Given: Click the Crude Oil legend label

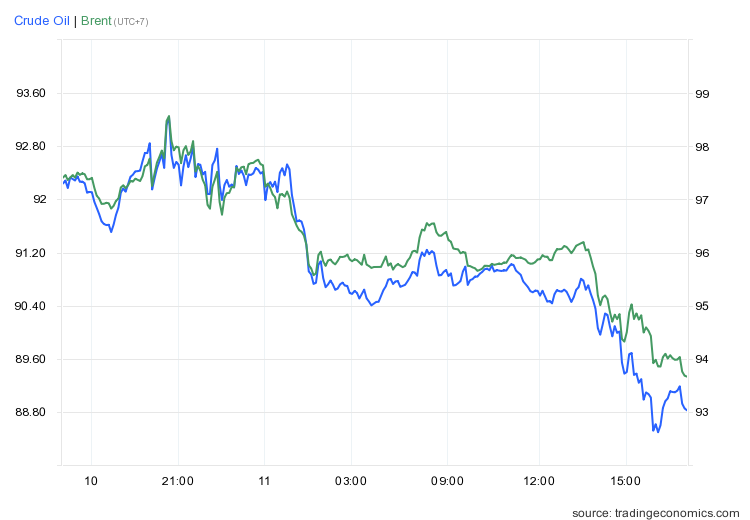Looking at the screenshot, I should pyautogui.click(x=42, y=20).
